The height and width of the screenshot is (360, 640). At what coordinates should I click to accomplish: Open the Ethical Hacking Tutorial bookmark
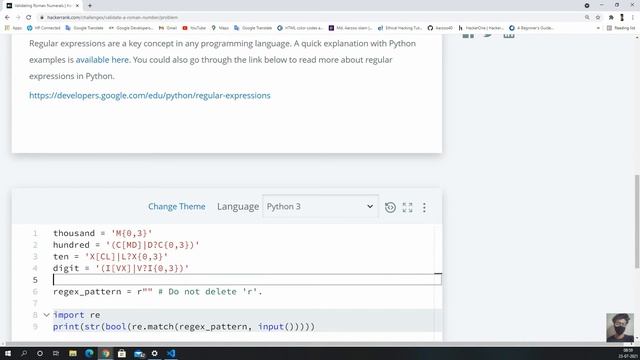[400, 28]
